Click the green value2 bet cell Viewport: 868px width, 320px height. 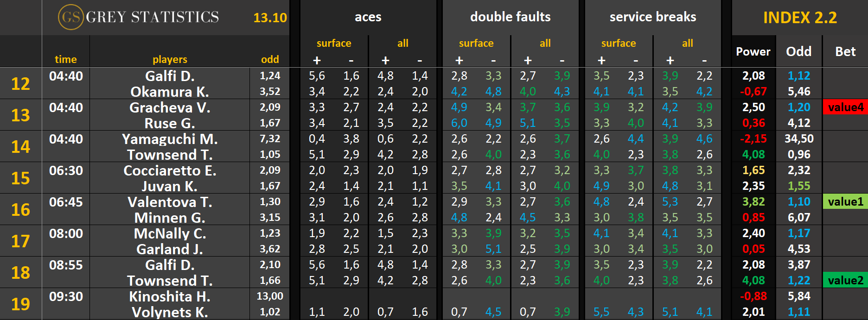pyautogui.click(x=845, y=281)
